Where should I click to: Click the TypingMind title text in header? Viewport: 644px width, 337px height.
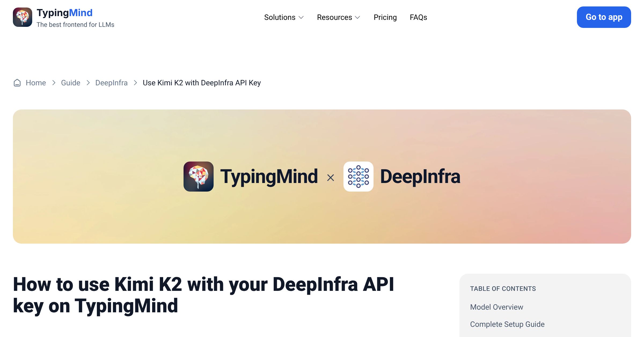[64, 13]
